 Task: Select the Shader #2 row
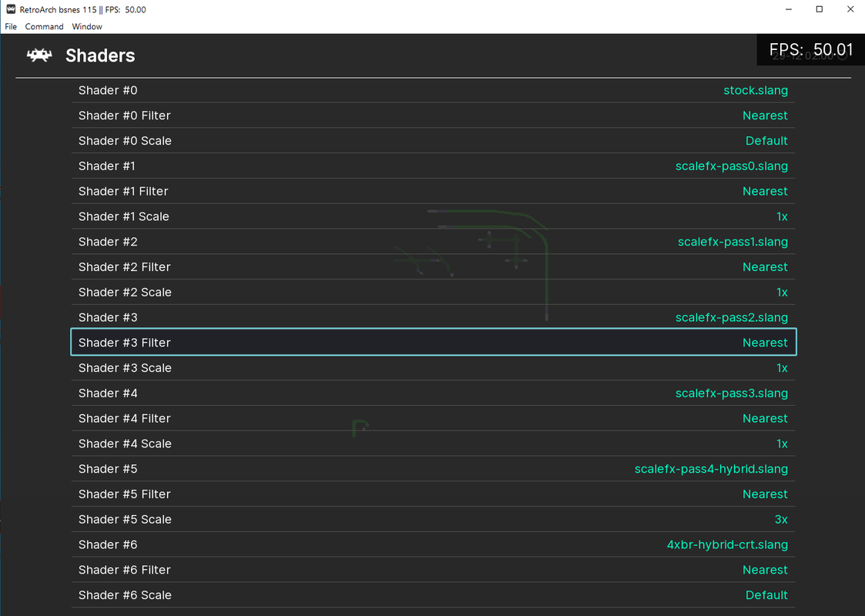click(433, 242)
